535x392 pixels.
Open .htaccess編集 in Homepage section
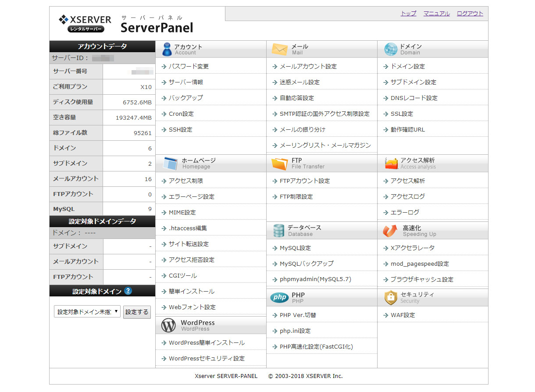coord(188,228)
